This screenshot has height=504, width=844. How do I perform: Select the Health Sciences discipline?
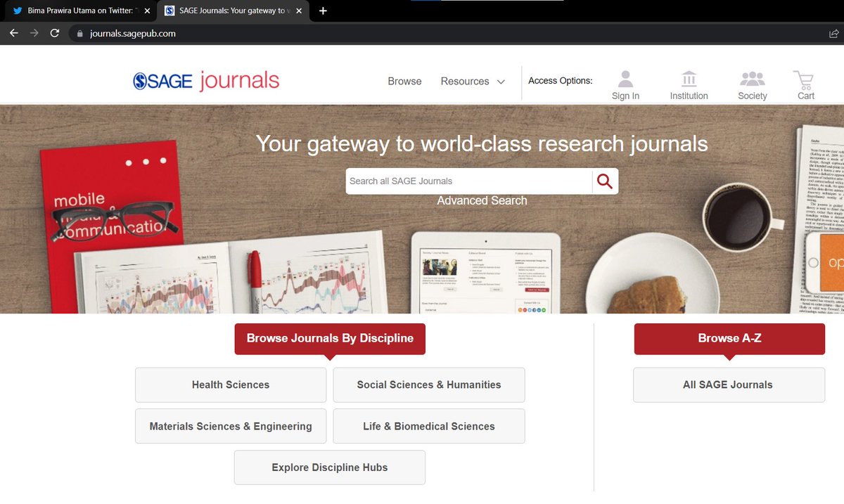pyautogui.click(x=231, y=385)
